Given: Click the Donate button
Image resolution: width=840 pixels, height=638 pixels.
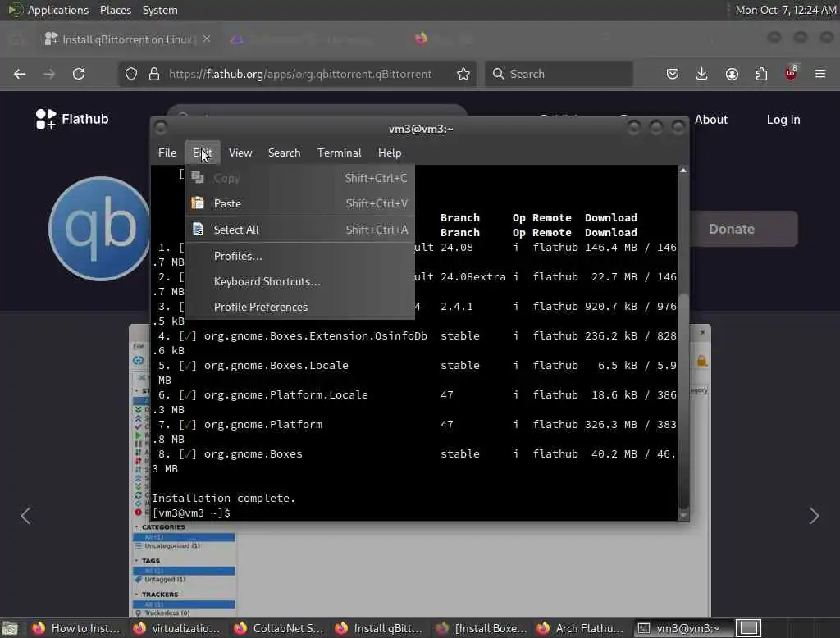Looking at the screenshot, I should (x=743, y=229).
